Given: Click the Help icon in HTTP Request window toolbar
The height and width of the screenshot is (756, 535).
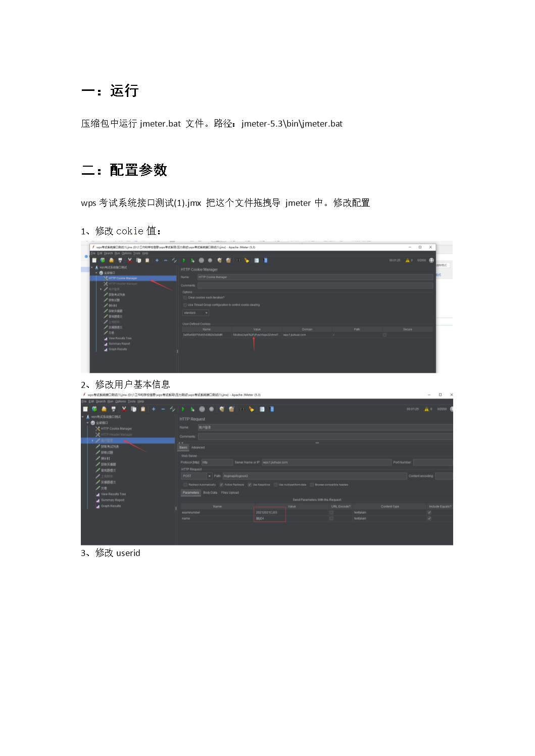Looking at the screenshot, I should (272, 409).
